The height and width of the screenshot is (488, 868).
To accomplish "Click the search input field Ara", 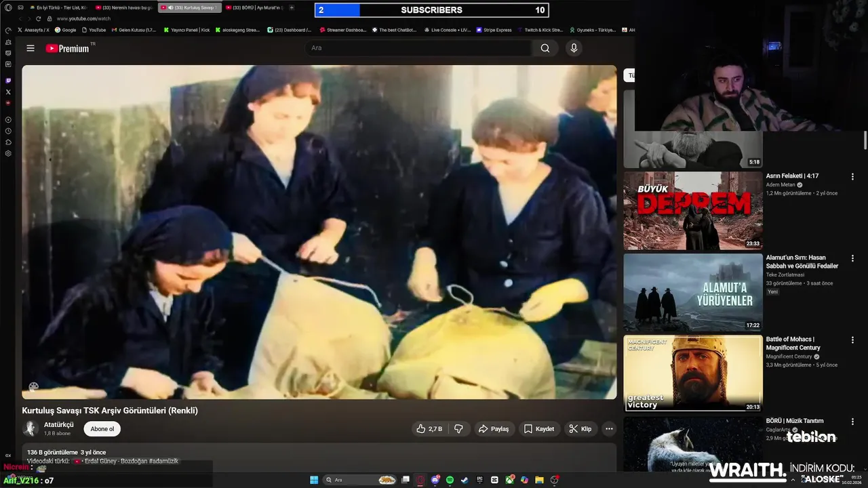I will pos(418,48).
